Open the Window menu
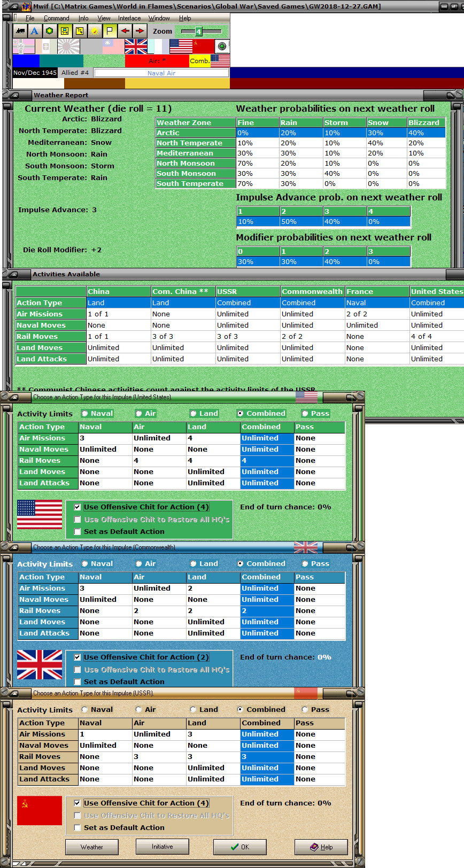 tap(159, 18)
